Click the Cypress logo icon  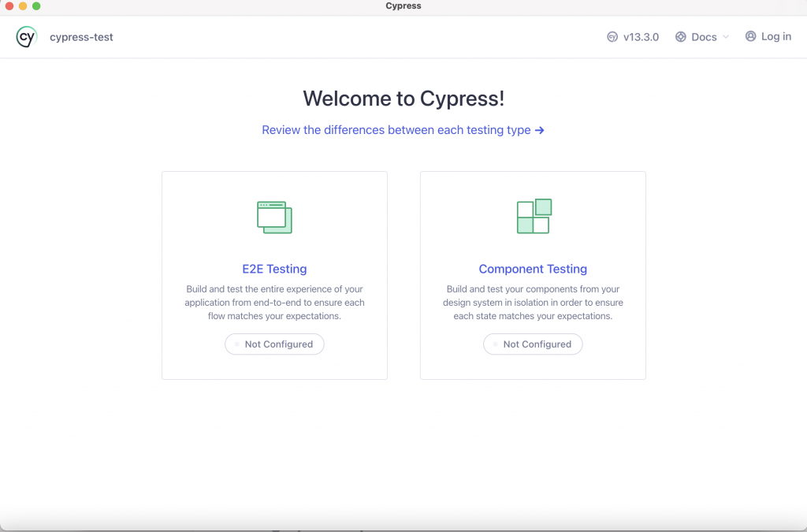[x=27, y=37]
